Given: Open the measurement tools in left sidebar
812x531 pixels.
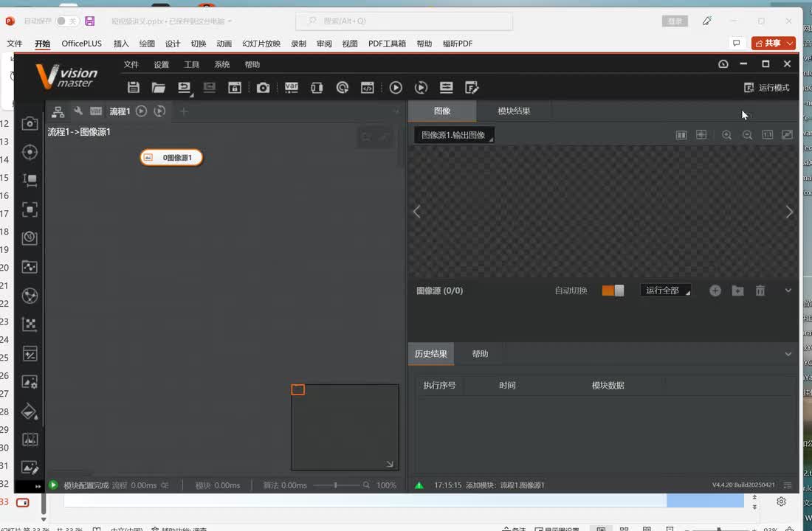Looking at the screenshot, I should click(30, 180).
